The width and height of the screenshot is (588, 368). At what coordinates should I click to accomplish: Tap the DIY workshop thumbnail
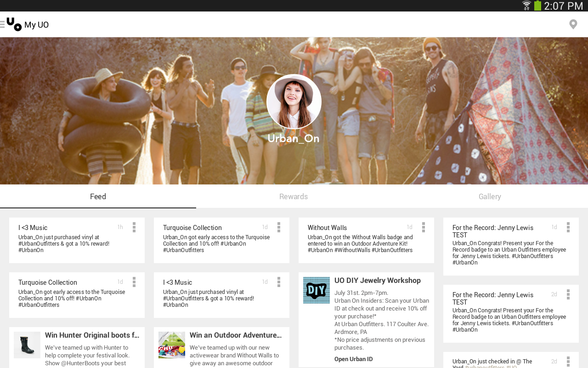317,290
